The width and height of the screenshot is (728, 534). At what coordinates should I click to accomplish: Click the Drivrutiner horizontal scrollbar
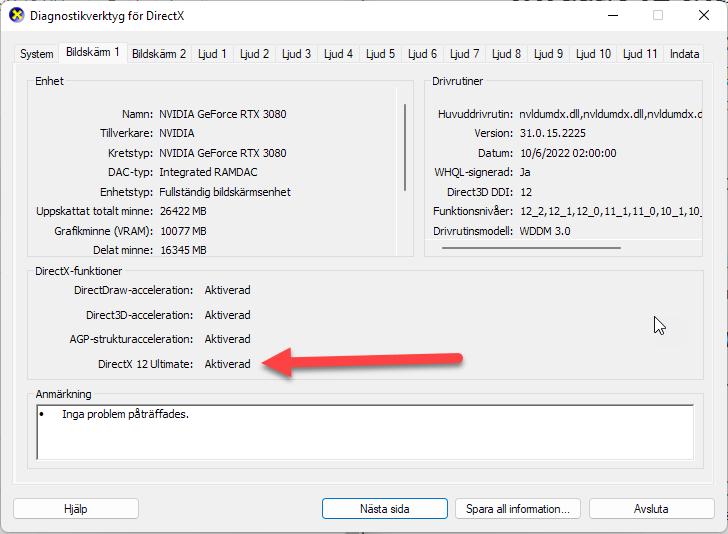click(x=530, y=247)
